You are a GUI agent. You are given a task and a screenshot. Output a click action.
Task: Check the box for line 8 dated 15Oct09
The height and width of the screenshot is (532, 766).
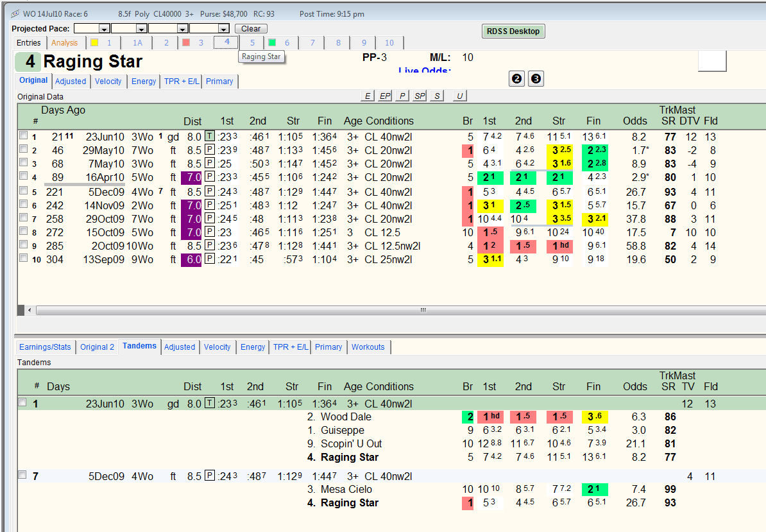point(23,231)
